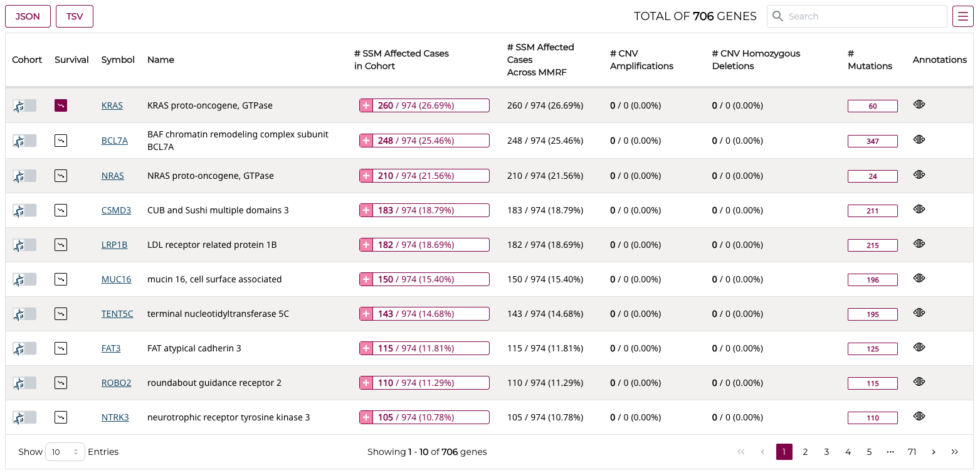Click the 347 mutations count for BCL7A
980x475 pixels.
[872, 141]
